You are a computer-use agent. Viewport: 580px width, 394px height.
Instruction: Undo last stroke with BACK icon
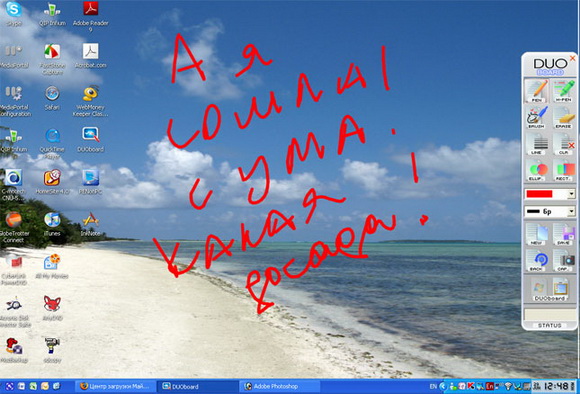click(x=536, y=260)
